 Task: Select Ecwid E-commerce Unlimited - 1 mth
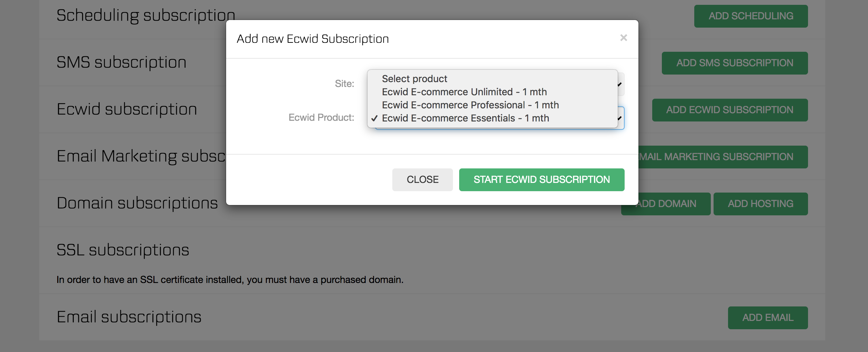464,92
